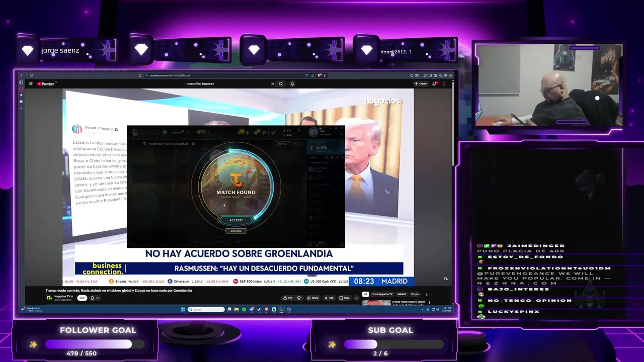This screenshot has width=644, height=362.
Task: Click the jorge saenz alert label
Action: [60, 51]
